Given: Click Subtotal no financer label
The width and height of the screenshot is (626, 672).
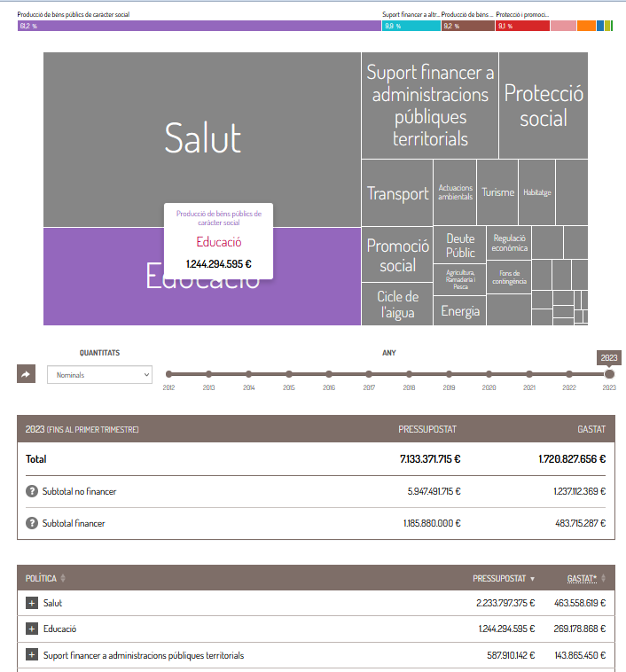Looking at the screenshot, I should [x=79, y=491].
